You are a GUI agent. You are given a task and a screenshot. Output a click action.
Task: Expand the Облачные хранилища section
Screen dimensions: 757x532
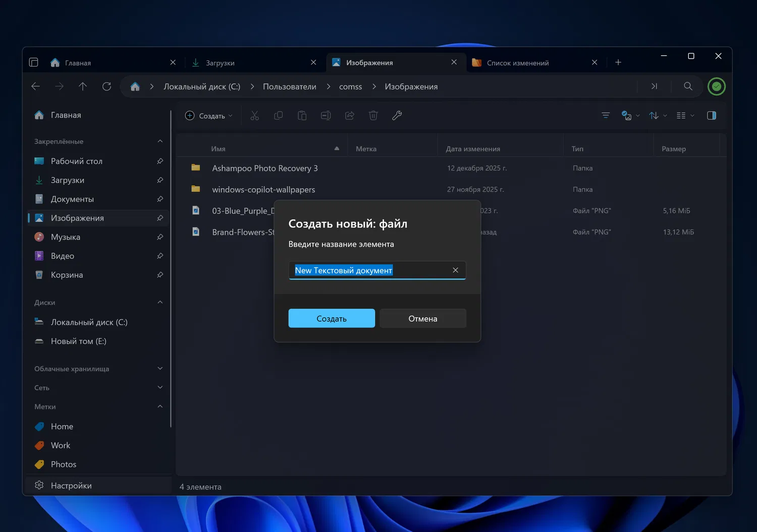(x=160, y=369)
